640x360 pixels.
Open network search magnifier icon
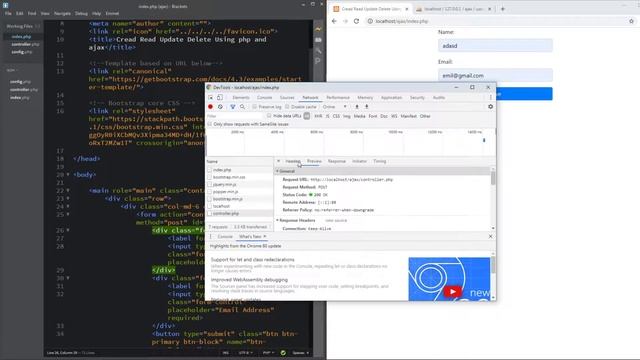[242, 107]
